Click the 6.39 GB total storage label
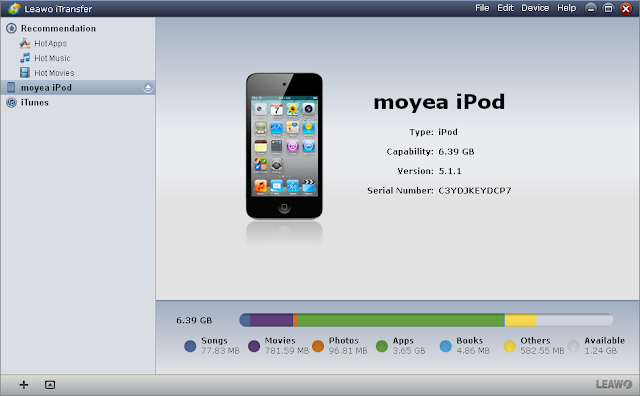Screen dimensions: 640x396 point(194,320)
